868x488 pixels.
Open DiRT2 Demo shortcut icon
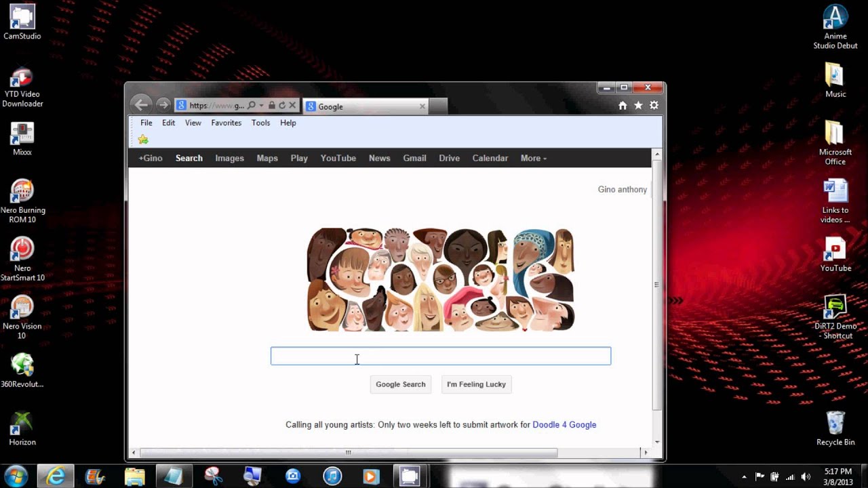835,317
